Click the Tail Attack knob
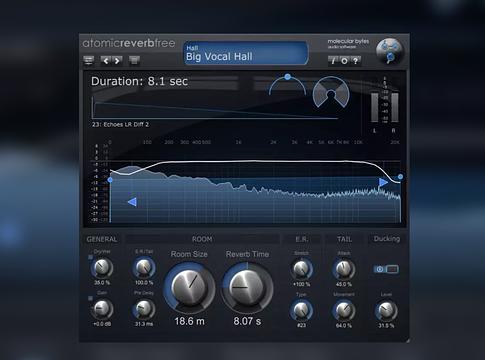This screenshot has width=485, height=360. (x=344, y=269)
